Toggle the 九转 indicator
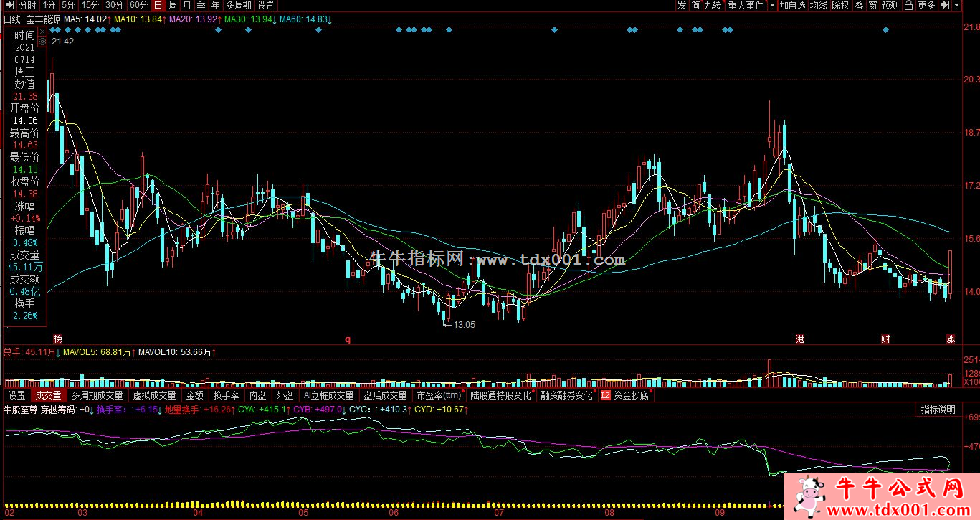This screenshot has width=980, height=520. coord(713,5)
